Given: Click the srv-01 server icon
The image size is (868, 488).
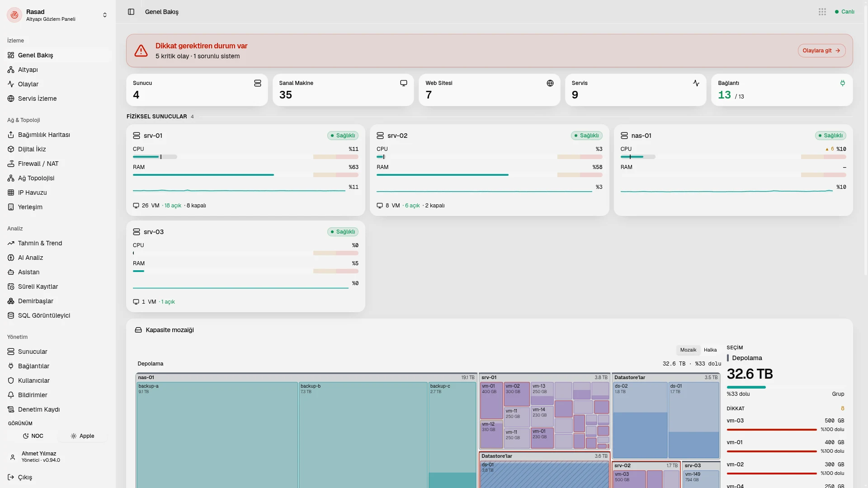Looking at the screenshot, I should (x=137, y=136).
